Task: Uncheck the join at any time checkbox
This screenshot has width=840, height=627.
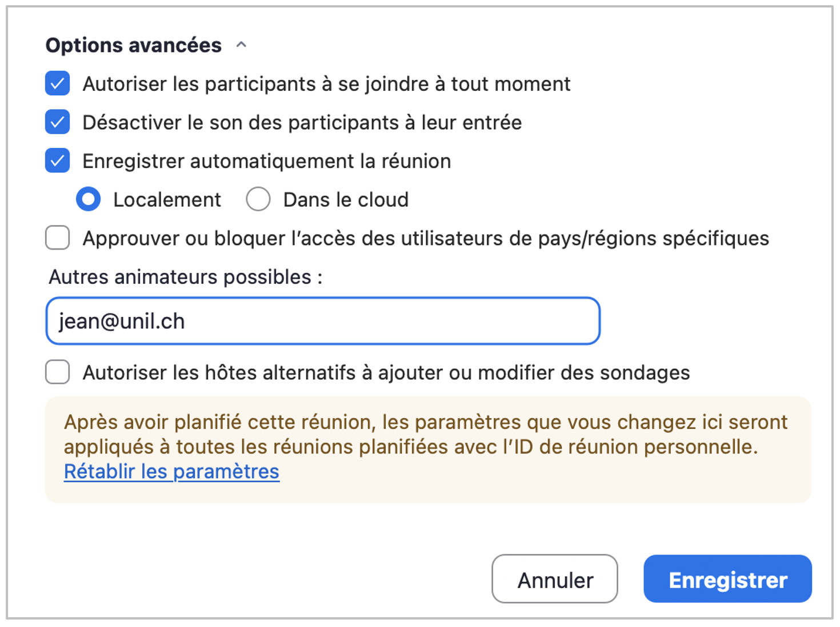Action: 58,83
